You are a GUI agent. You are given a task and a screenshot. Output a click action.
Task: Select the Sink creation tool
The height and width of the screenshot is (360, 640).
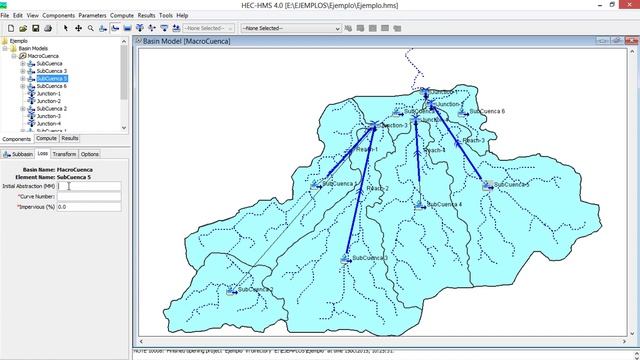(176, 28)
